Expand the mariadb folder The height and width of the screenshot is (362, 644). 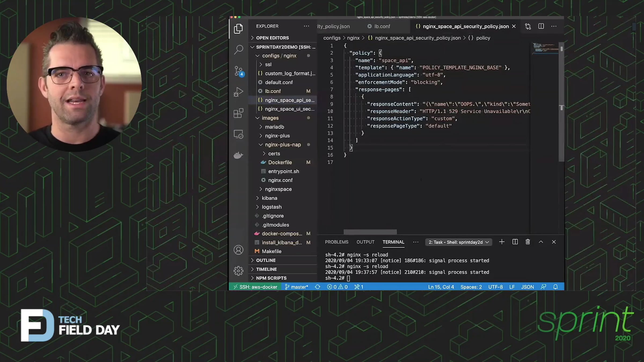283,127
